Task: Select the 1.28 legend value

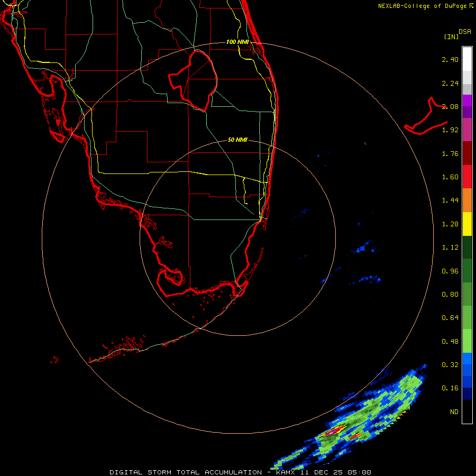Action: point(450,224)
